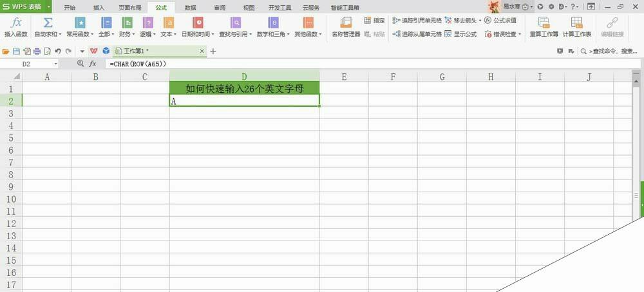The image size is (644, 292).
Task: Expand the help question mark dropdown
Action: coord(578,6)
